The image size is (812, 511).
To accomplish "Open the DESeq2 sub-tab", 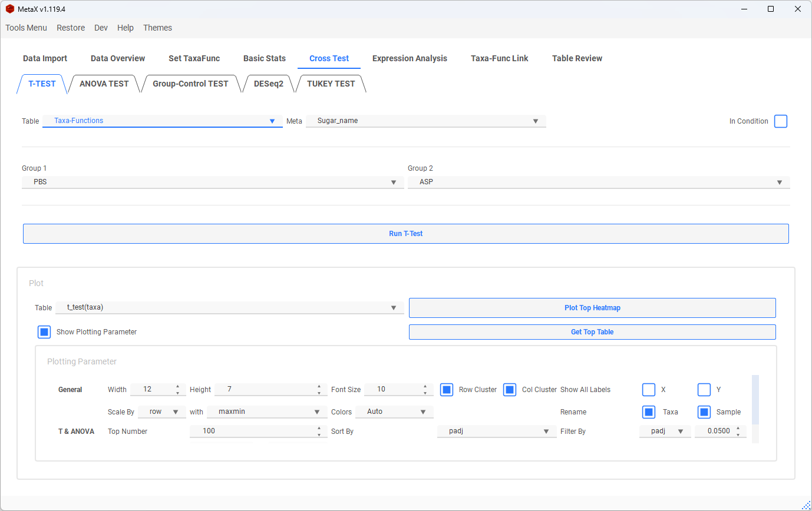I will 269,84.
